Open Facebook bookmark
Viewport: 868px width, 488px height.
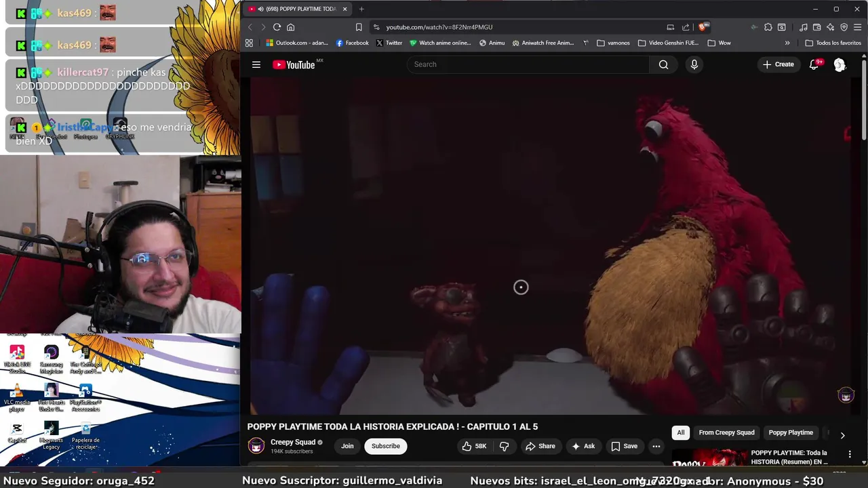[x=352, y=43]
